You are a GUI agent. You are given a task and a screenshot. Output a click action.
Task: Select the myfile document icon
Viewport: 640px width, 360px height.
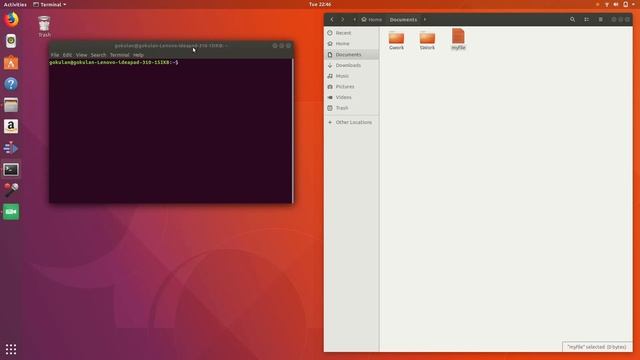(x=458, y=39)
